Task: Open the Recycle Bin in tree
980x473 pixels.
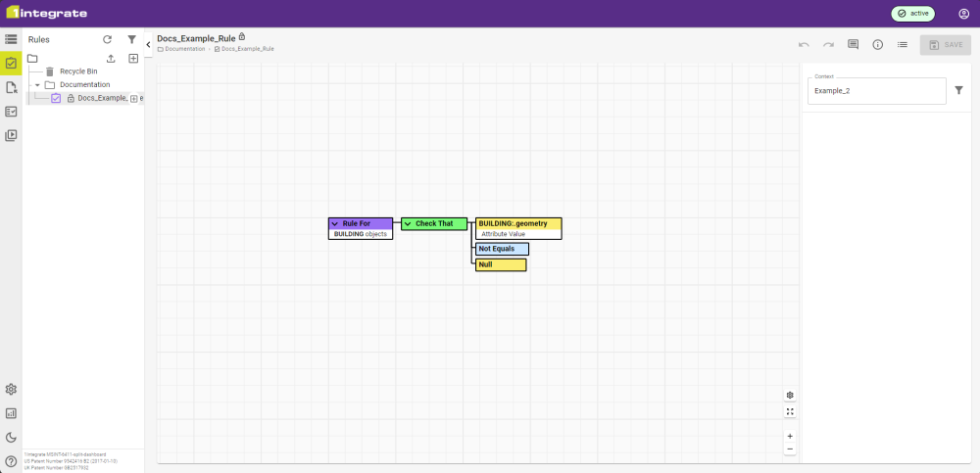Action: 78,71
